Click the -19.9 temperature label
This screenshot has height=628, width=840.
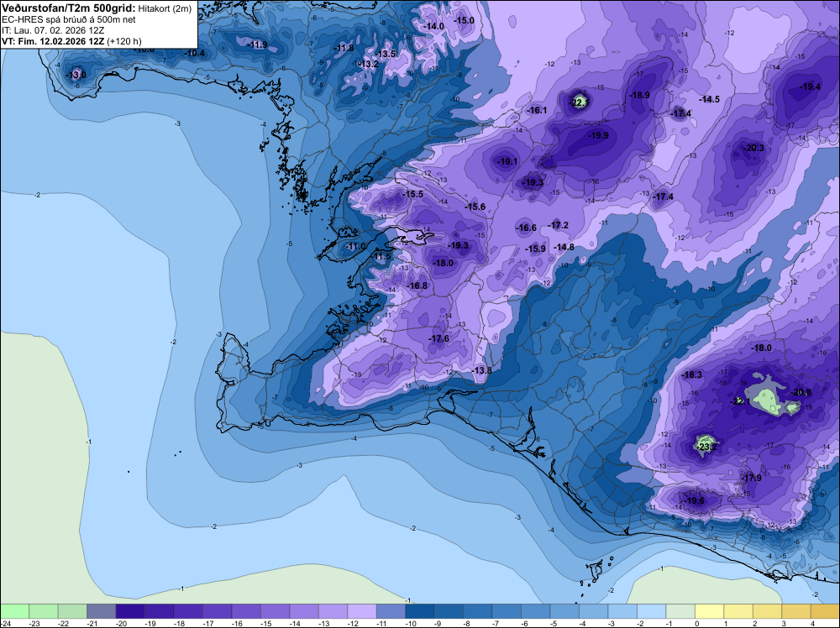598,135
